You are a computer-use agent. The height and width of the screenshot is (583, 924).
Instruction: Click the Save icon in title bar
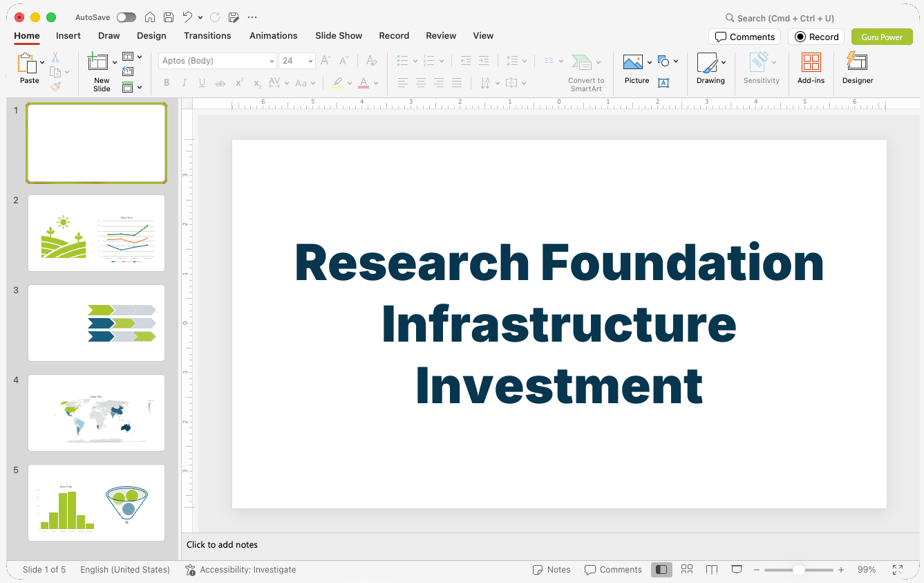coord(169,17)
